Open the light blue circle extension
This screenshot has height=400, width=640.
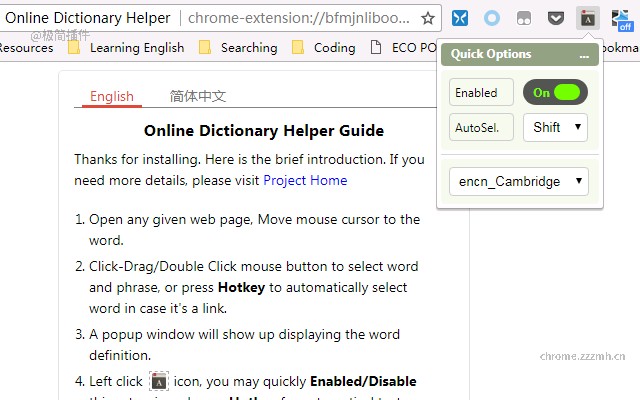492,18
